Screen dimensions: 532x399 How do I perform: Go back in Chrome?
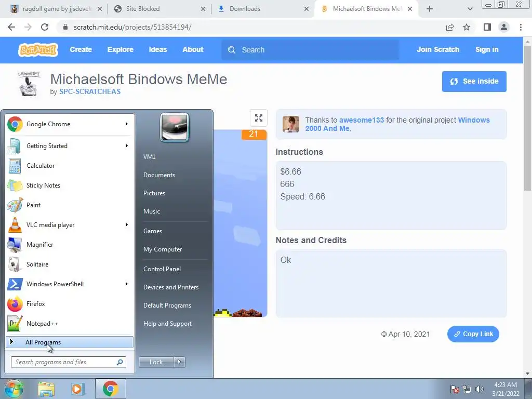(x=11, y=27)
